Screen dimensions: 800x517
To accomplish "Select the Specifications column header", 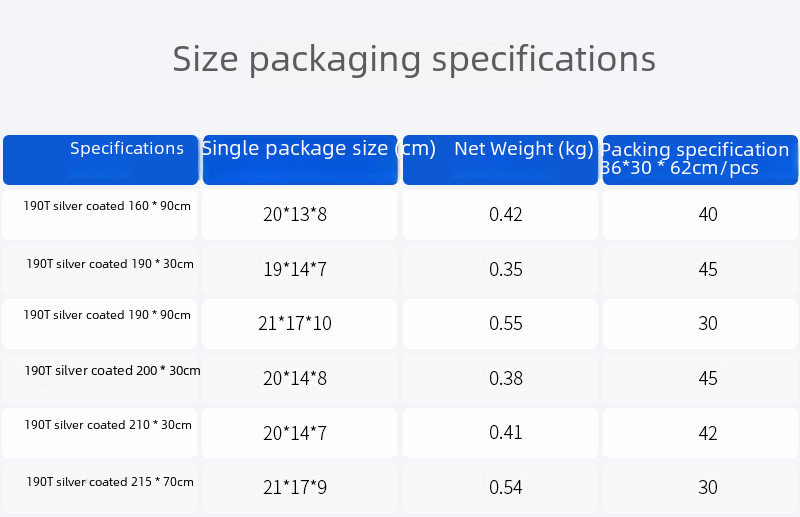I will [127, 149].
